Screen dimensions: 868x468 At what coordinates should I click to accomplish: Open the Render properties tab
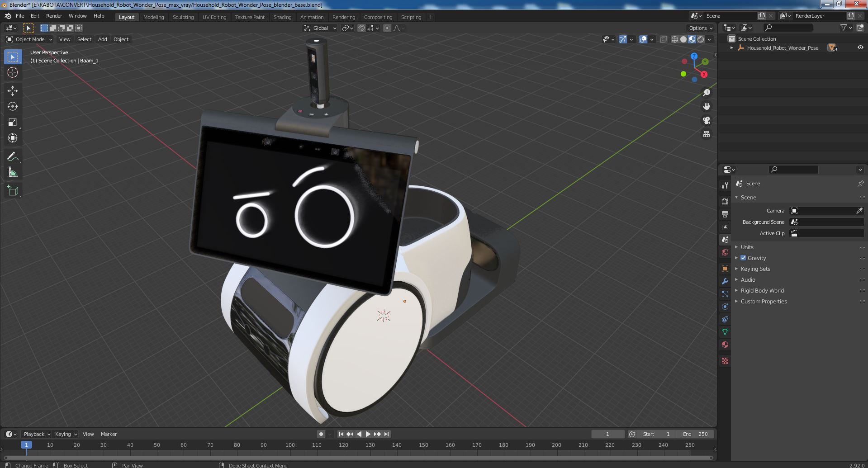725,202
